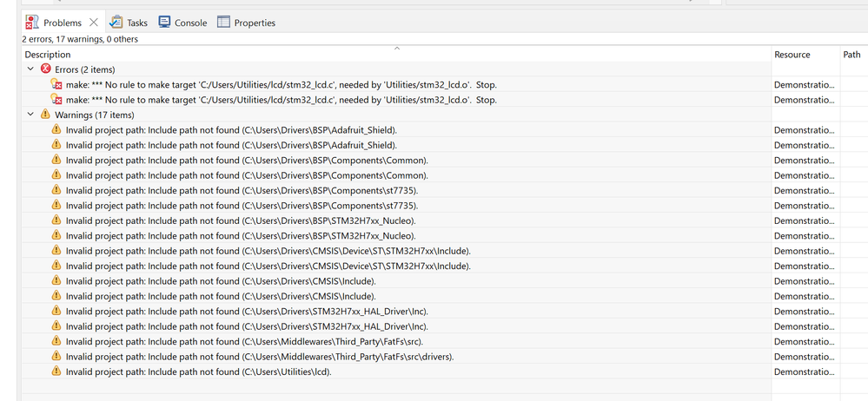Click the Resource cell of the Utilities\lcd warning row
This screenshot has width=868, height=401.
[805, 371]
